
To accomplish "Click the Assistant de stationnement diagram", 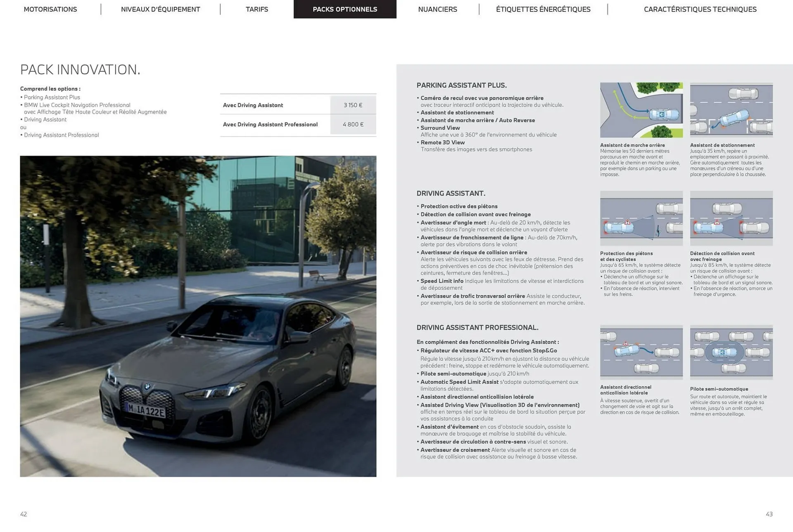I will coord(731,109).
